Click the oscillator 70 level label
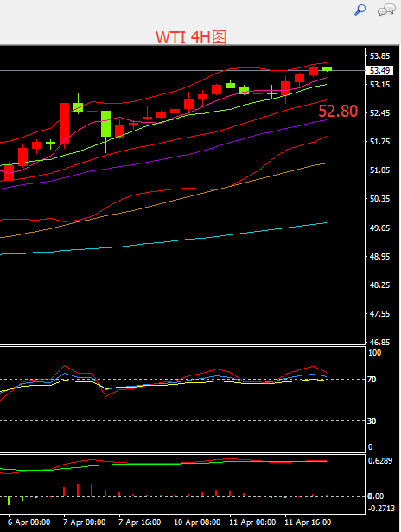Image resolution: width=401 pixels, height=532 pixels. 372,380
